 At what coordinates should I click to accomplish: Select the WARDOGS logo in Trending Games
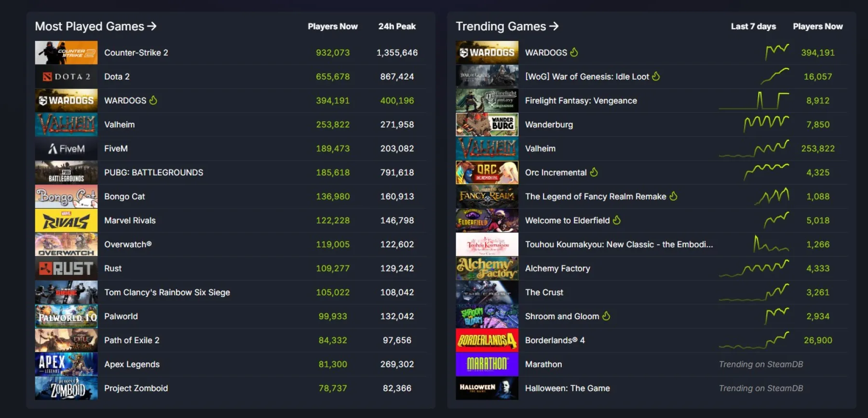(x=487, y=53)
